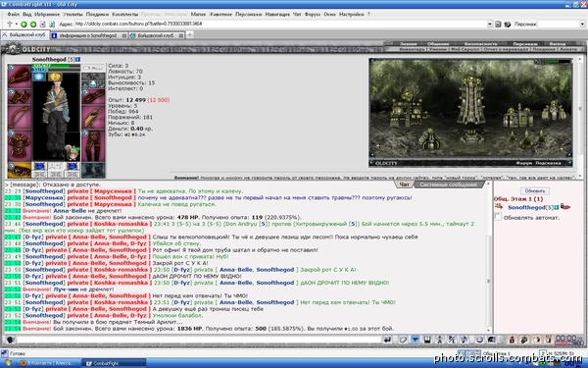This screenshot has height=368, width=588.
Task: Click the green refresh page icon left of Адрес
Action: coord(52,24)
